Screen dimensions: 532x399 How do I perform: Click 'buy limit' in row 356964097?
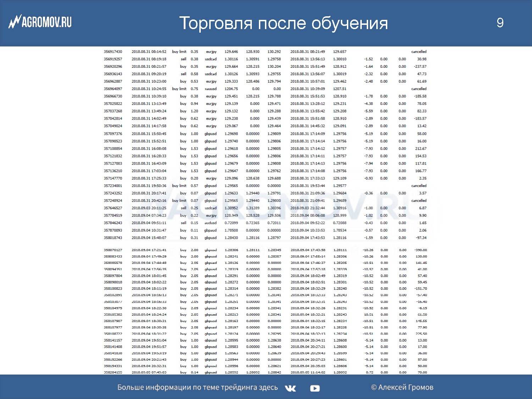(179, 89)
